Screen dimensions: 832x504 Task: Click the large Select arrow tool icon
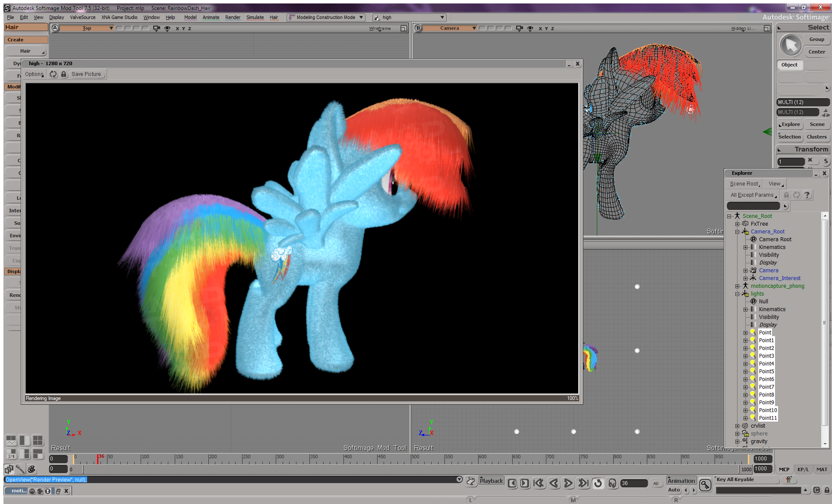point(791,45)
